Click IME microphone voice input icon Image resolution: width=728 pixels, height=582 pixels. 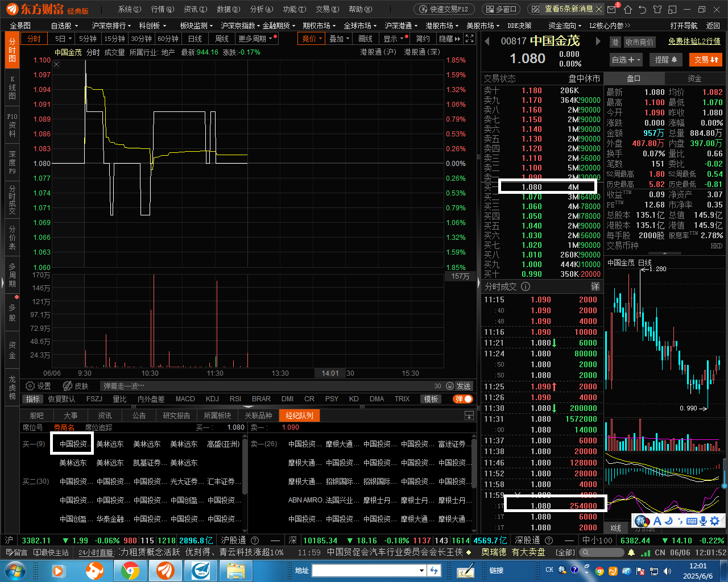(703, 521)
